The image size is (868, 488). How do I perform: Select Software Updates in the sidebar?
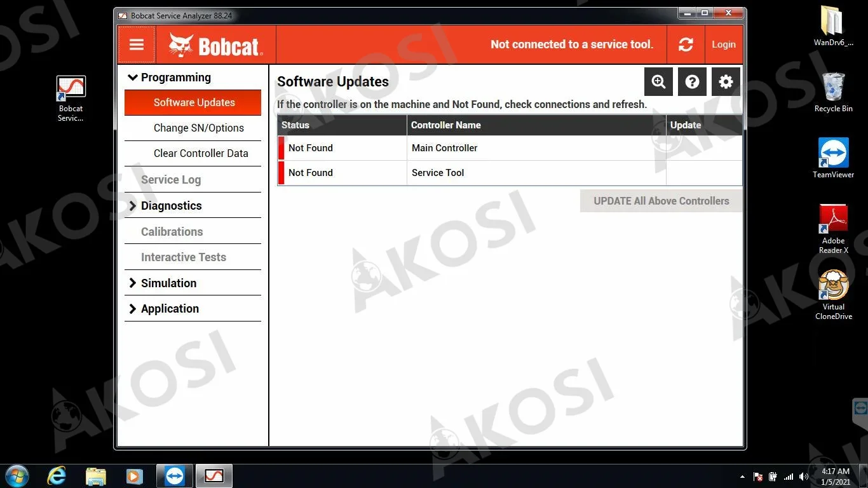[x=193, y=102]
